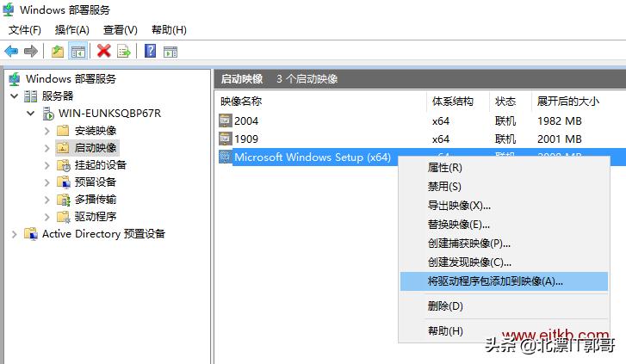Click the Up one level folder icon

(58, 51)
